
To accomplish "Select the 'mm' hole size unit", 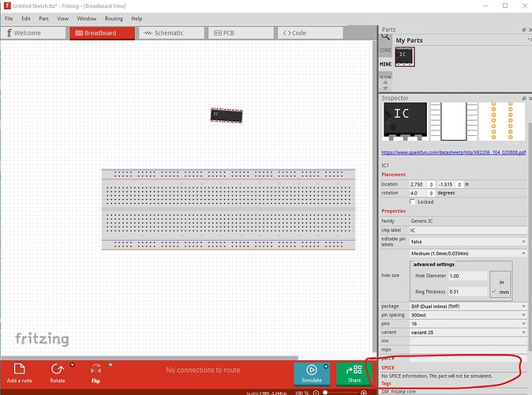I will coord(501,292).
